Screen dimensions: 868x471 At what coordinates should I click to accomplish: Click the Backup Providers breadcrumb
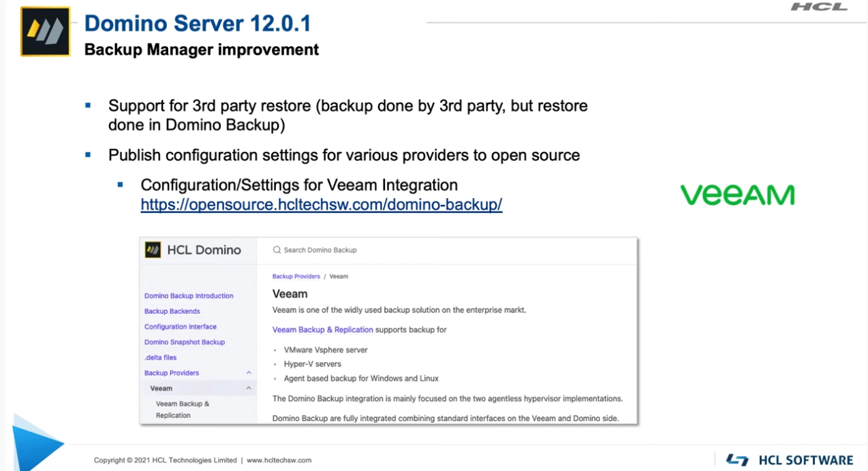click(x=296, y=276)
